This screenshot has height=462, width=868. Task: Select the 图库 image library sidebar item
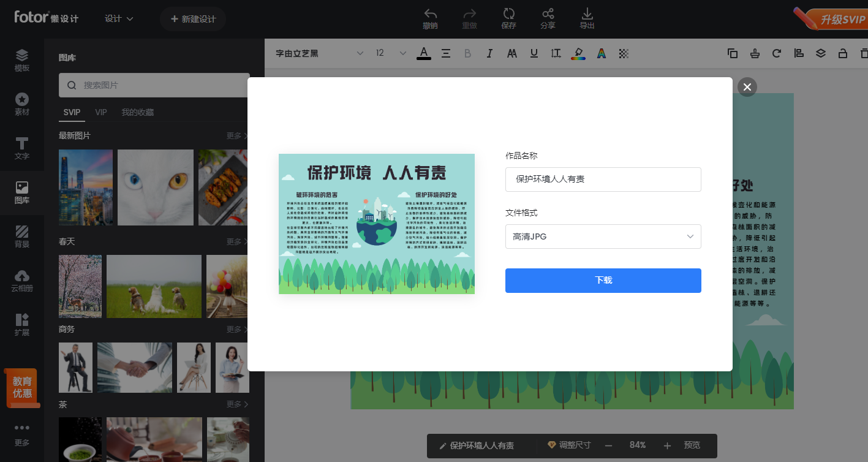tap(22, 193)
